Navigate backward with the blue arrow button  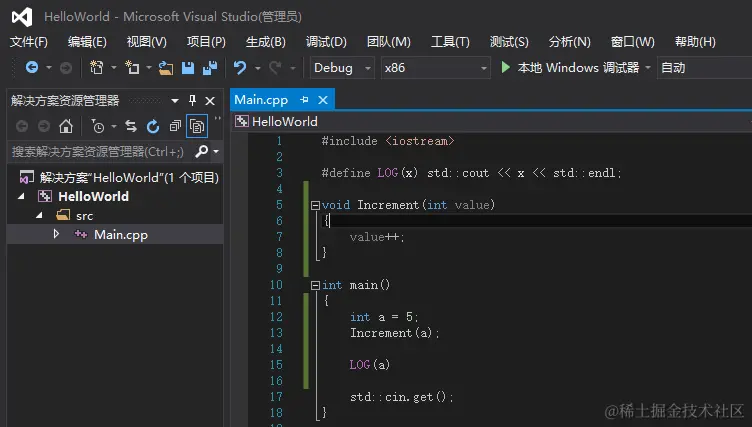pyautogui.click(x=32, y=67)
